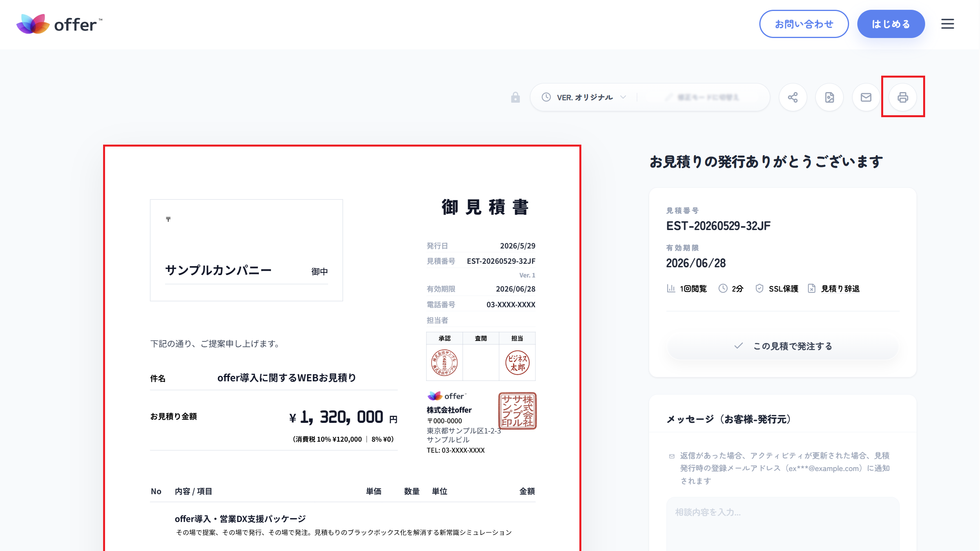This screenshot has height=551, width=980.
Task: Click the offer導入に関するWEBお見積り subject line
Action: click(287, 378)
